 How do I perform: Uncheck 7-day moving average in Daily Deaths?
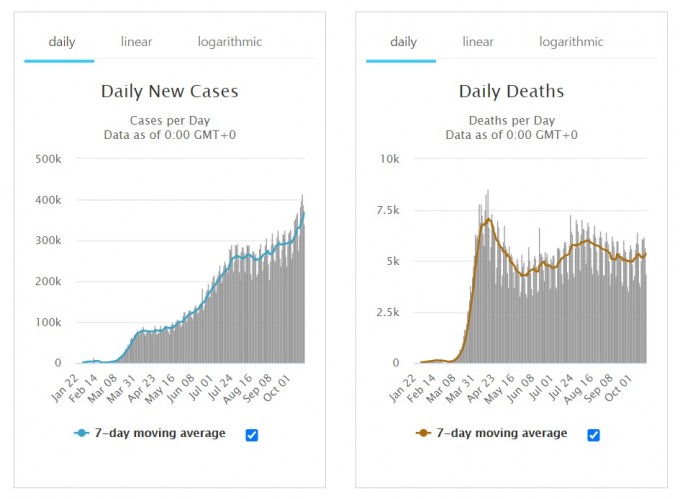(x=594, y=434)
